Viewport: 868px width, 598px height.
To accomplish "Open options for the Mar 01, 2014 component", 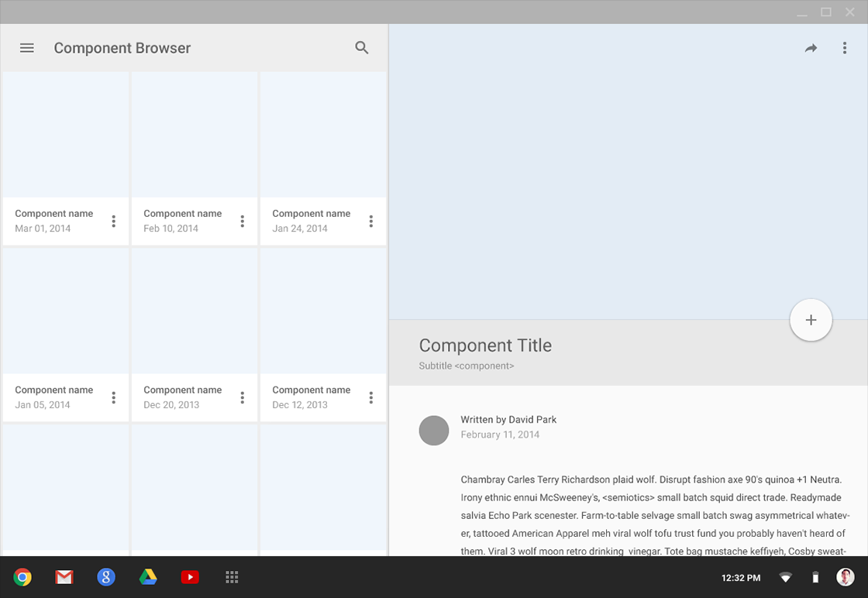I will click(114, 222).
